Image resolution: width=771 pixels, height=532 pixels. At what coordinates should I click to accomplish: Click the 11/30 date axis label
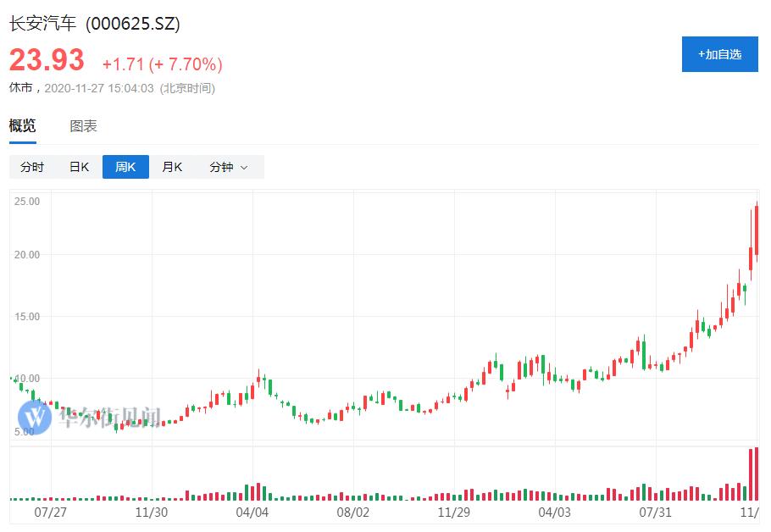coord(151,513)
